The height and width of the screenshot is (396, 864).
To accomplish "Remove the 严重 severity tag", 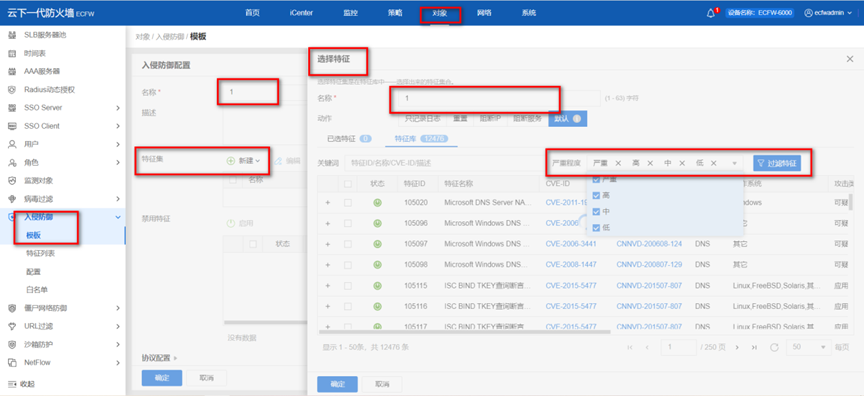I will coord(618,163).
